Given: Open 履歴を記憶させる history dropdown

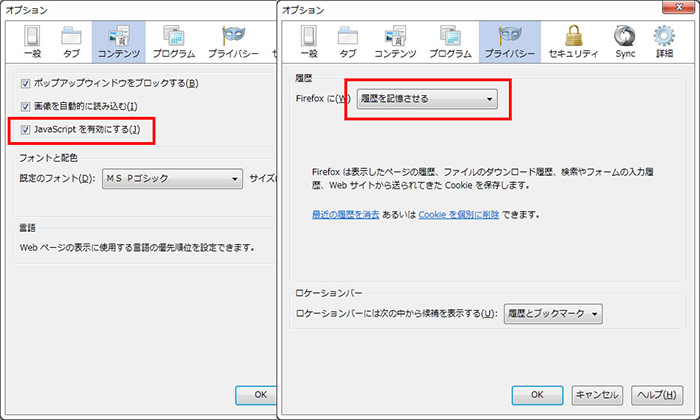Looking at the screenshot, I should (x=427, y=99).
